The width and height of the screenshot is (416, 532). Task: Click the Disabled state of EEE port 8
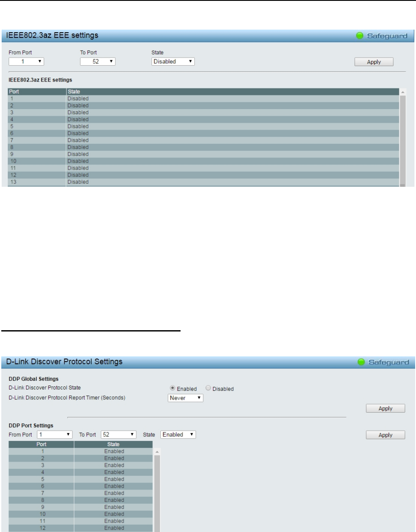78,147
